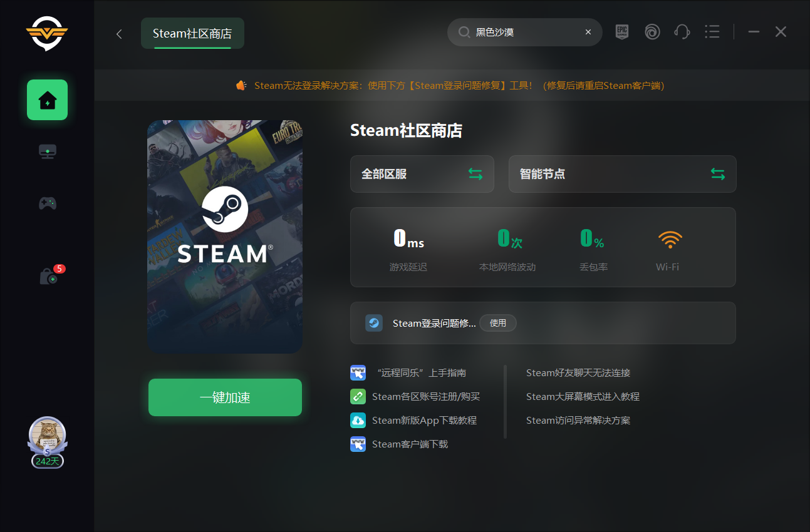Click the cat user avatar
This screenshot has width=810, height=532.
click(47, 435)
